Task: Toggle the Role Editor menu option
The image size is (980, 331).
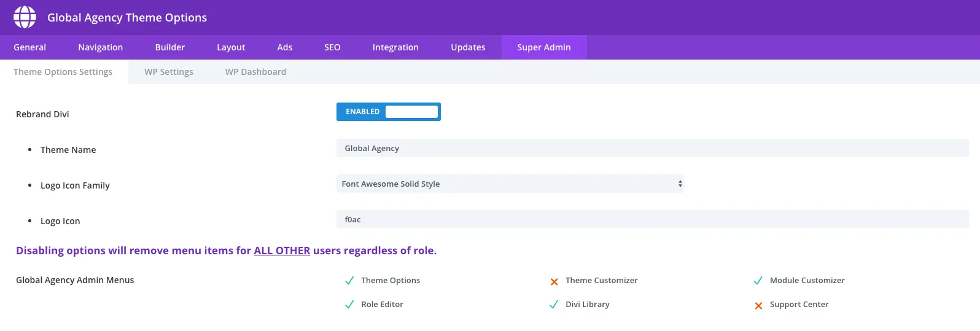Action: click(349, 305)
